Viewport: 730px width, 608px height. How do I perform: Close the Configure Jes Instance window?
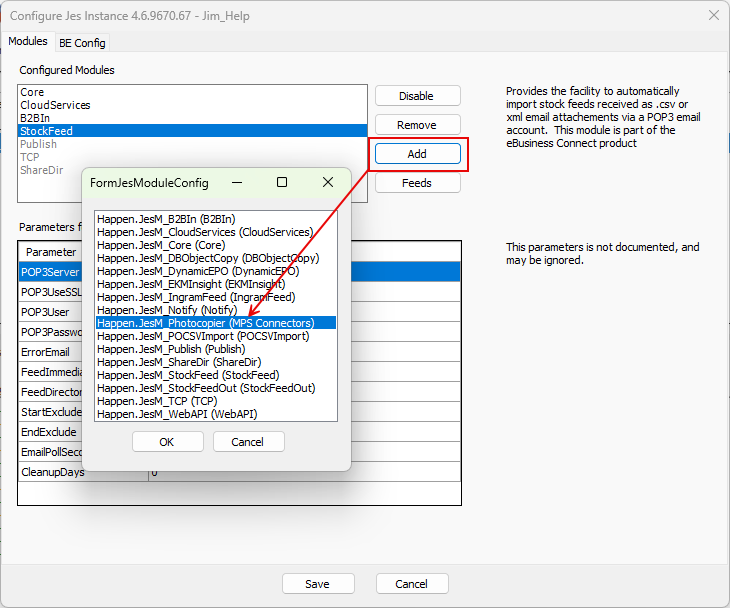tap(713, 15)
